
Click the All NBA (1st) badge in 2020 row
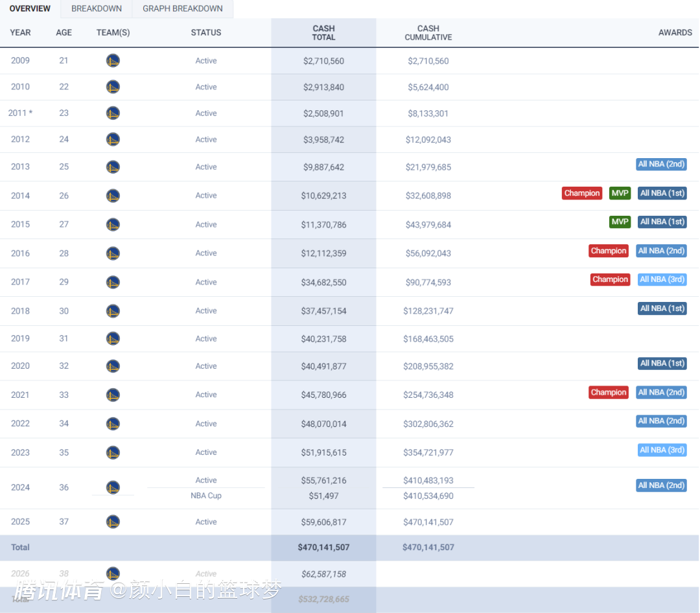[x=662, y=364]
